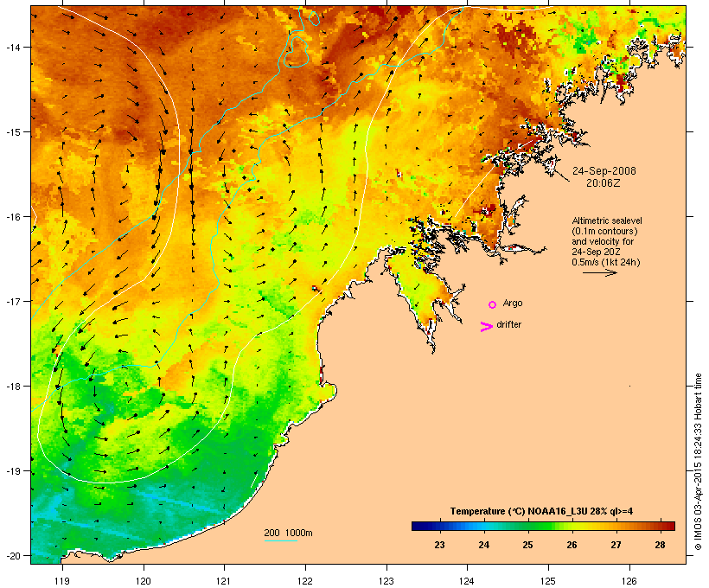Click the '(0.1m contours)' text

604,231
